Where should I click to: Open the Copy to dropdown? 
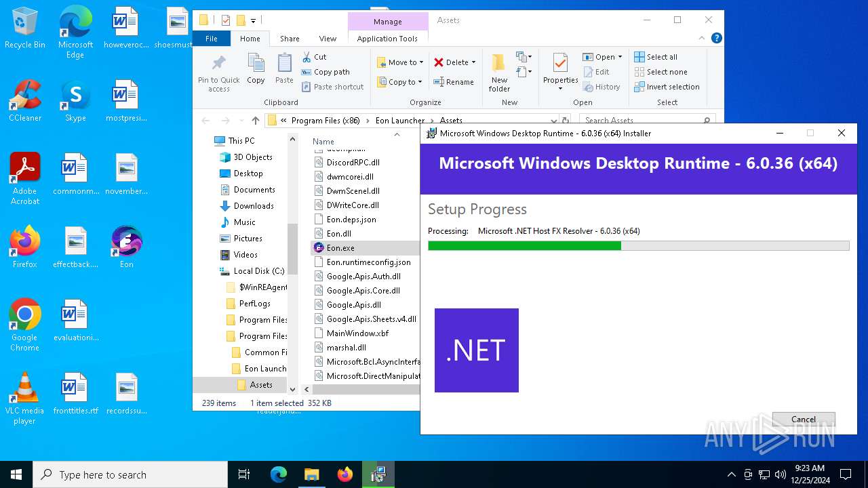tap(399, 82)
